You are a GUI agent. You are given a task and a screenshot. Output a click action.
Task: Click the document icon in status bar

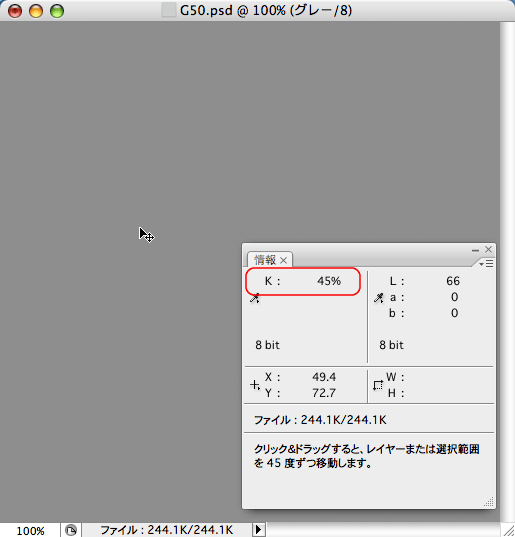(x=71, y=530)
